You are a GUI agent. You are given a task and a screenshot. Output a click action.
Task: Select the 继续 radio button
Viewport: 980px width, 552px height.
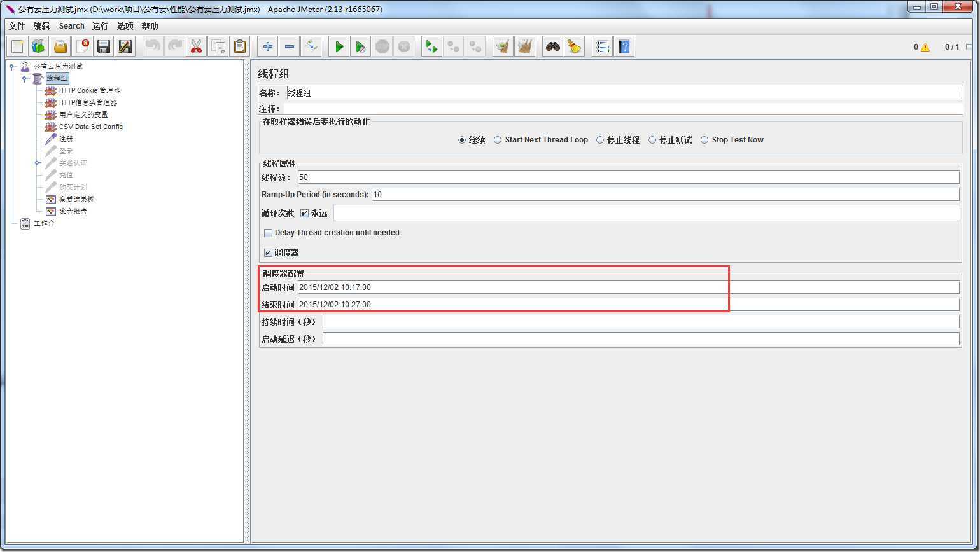[462, 140]
